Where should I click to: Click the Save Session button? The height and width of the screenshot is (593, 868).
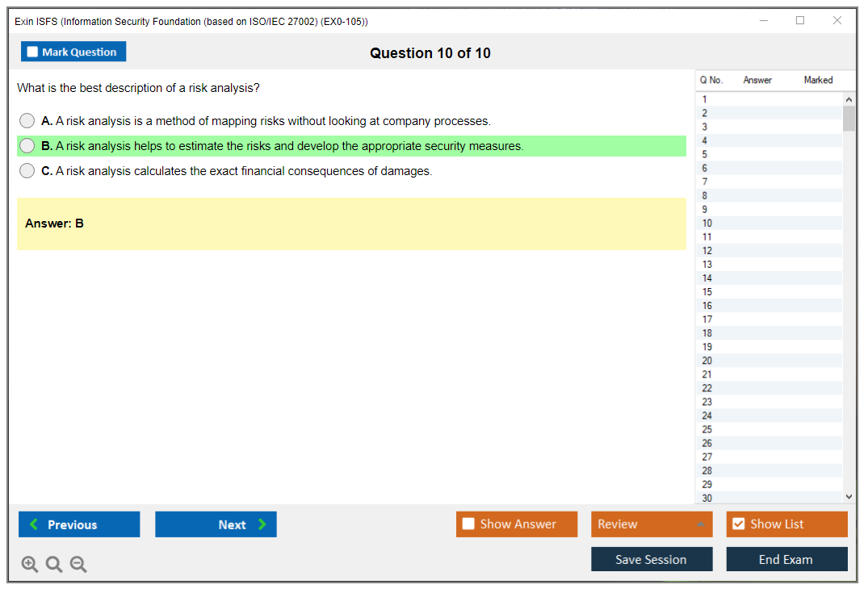(x=651, y=559)
